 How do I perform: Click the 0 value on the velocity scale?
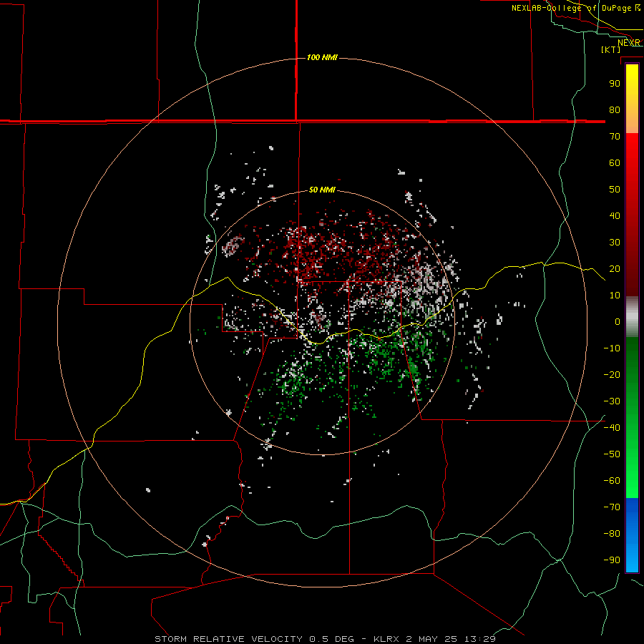pyautogui.click(x=618, y=321)
